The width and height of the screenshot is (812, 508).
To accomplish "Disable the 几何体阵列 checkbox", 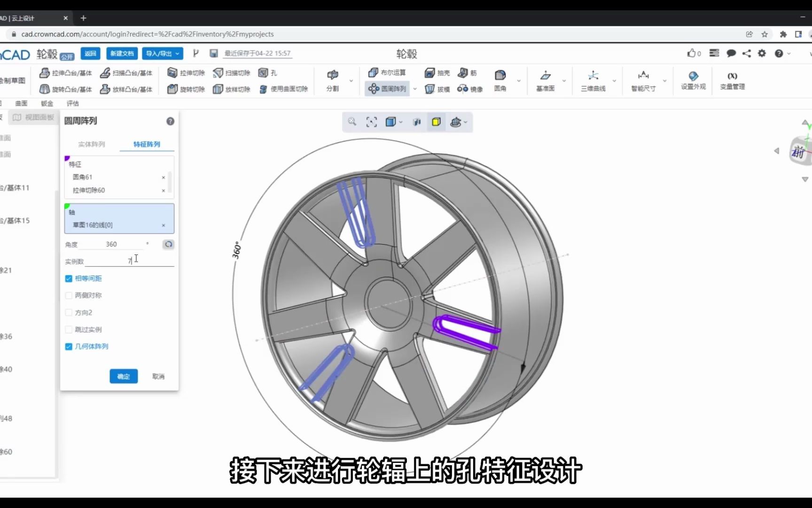I will [x=69, y=347].
